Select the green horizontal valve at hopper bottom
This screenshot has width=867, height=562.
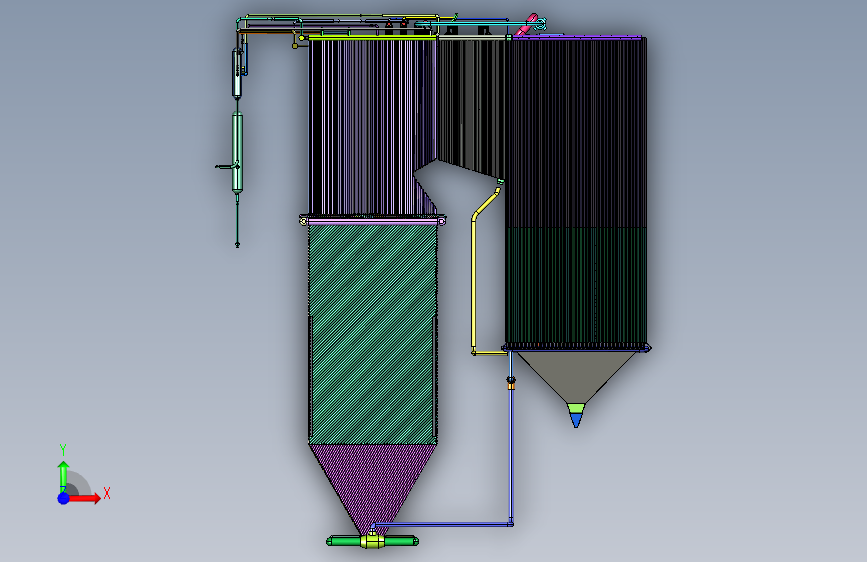click(372, 540)
